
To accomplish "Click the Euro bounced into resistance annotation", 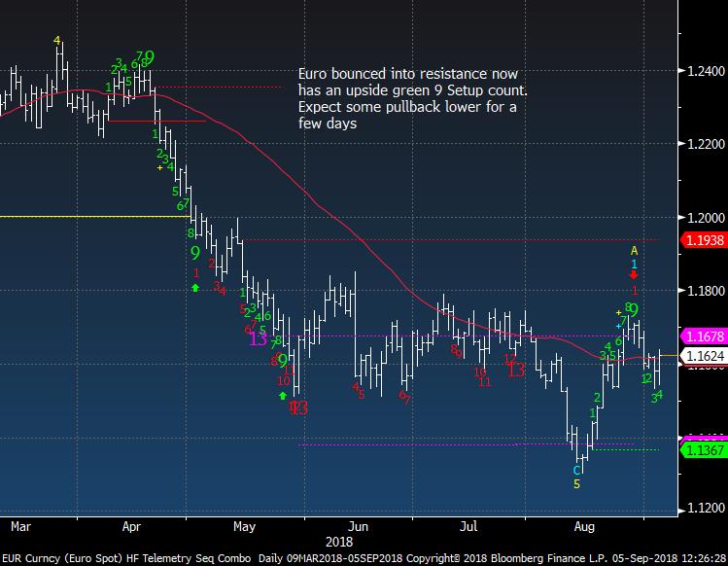I will point(412,99).
